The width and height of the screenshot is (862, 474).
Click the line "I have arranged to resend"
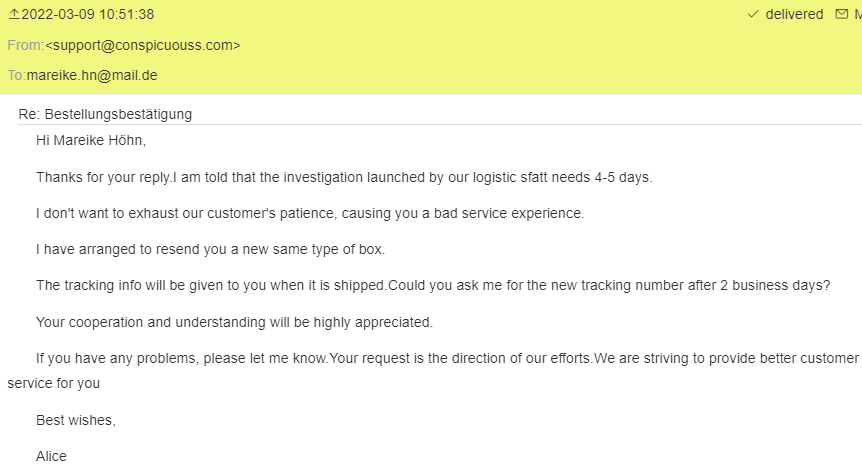[210, 250]
